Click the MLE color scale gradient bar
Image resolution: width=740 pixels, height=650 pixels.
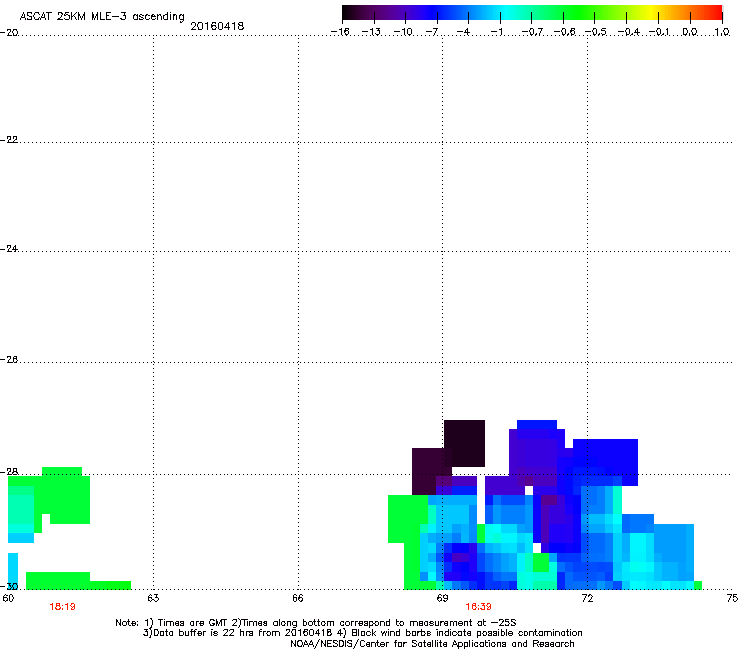pos(532,13)
